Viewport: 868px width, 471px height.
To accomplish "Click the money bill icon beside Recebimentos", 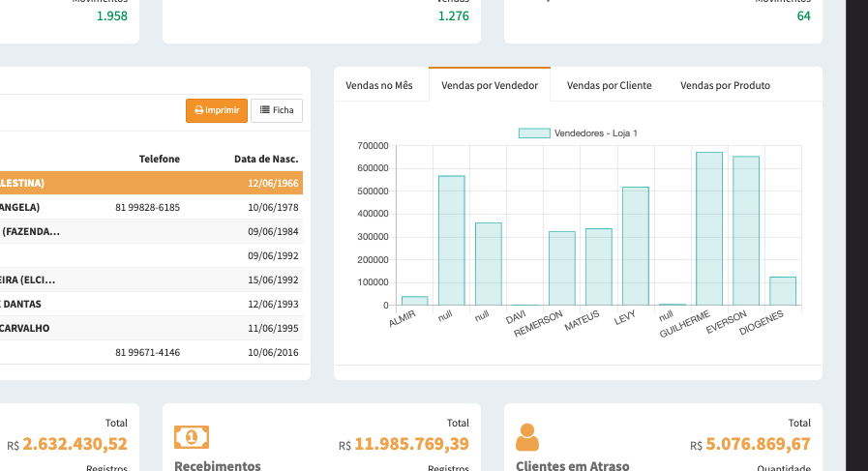I will (191, 437).
